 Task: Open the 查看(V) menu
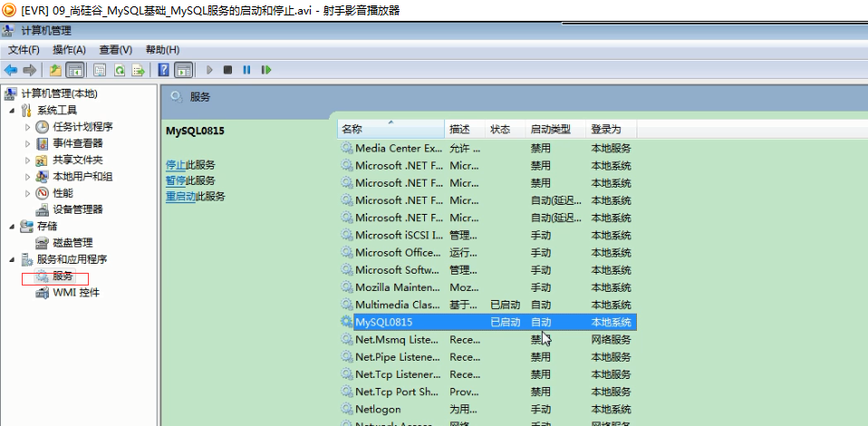pos(116,50)
